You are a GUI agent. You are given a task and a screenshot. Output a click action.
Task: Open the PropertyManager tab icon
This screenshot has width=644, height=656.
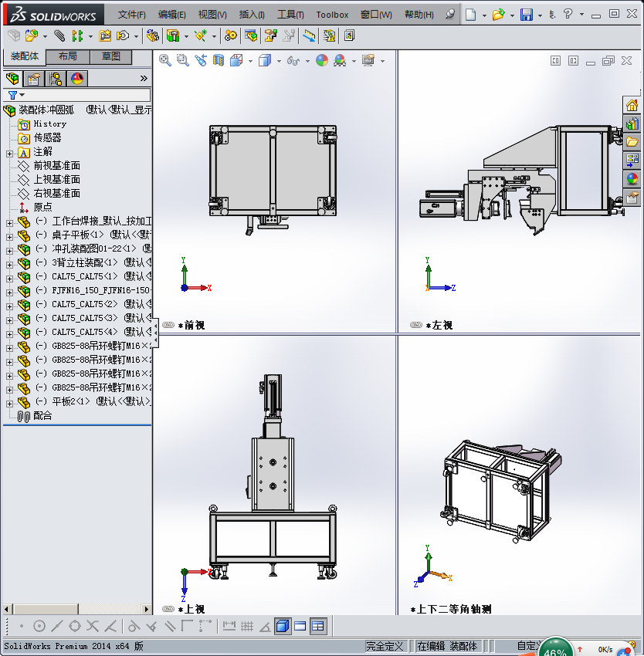(34, 79)
